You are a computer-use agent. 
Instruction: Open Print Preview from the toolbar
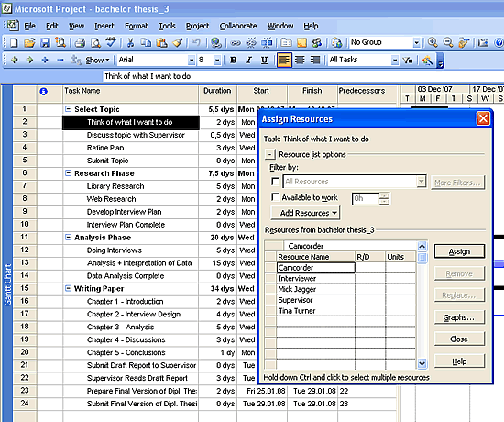pos(95,42)
